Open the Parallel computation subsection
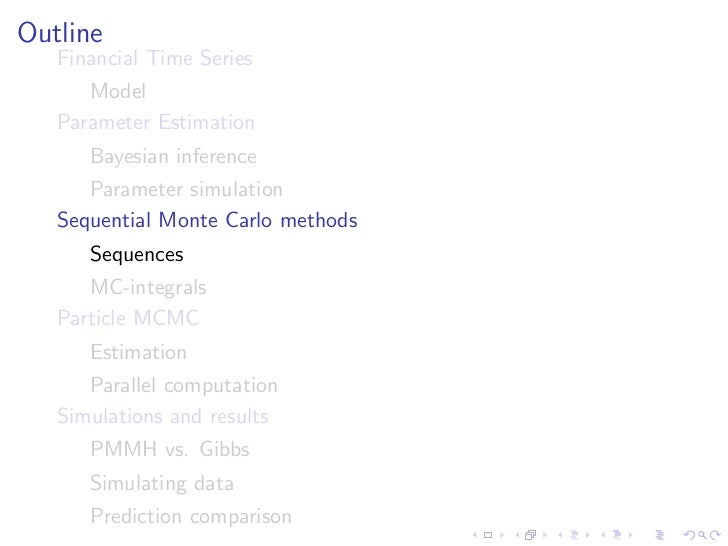Screen dimensions: 728x546 pyautogui.click(x=184, y=385)
